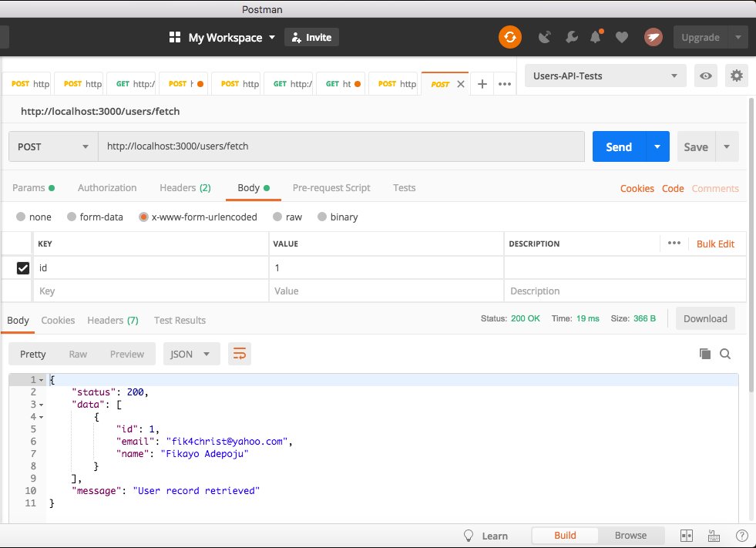
Task: Open the notifications bell icon
Action: [596, 37]
